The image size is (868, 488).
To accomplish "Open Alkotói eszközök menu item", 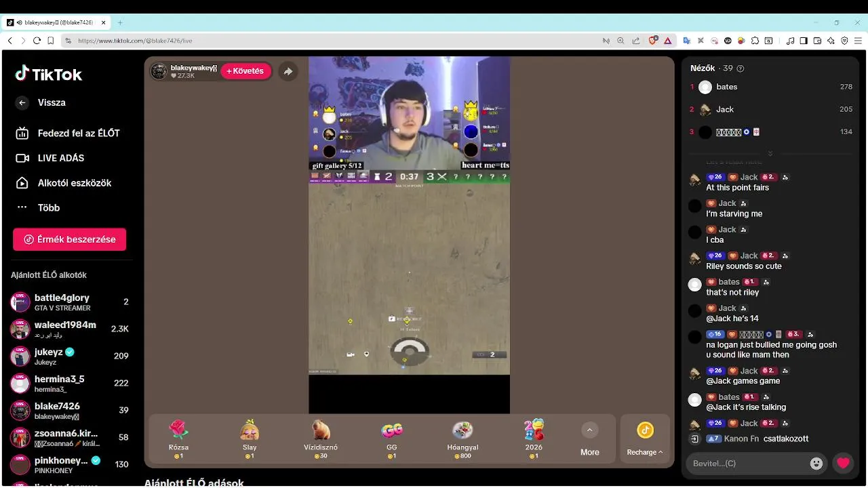I will click(64, 183).
